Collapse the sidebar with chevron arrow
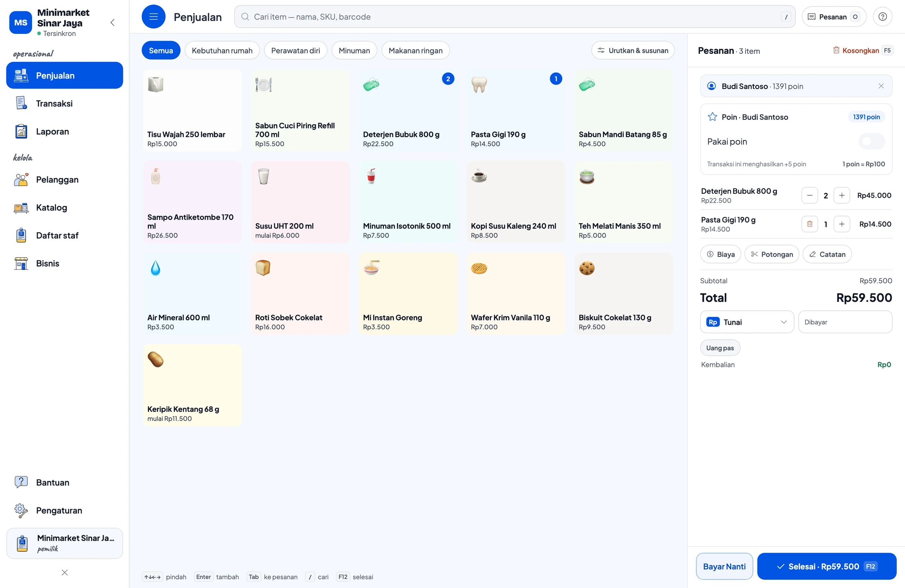This screenshot has width=905, height=588. click(x=112, y=22)
